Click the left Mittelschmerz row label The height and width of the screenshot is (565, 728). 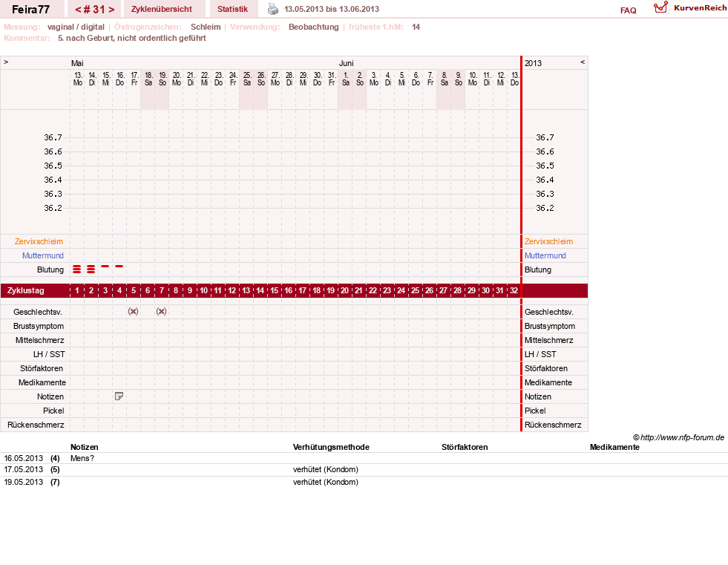[x=40, y=340]
